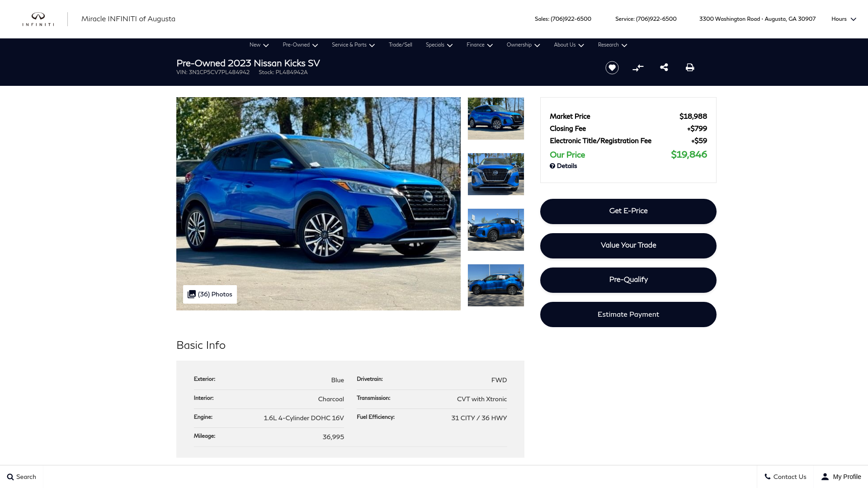Click the Market Price $18,988 value

coord(693,117)
